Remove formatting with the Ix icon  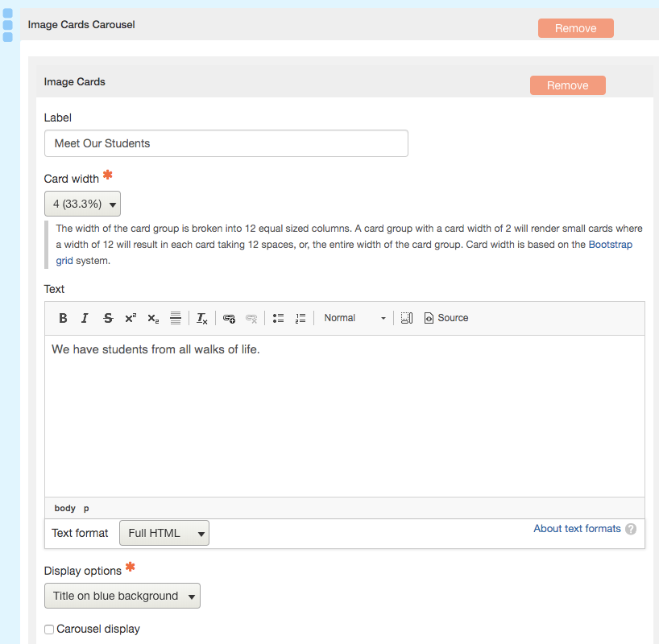201,317
